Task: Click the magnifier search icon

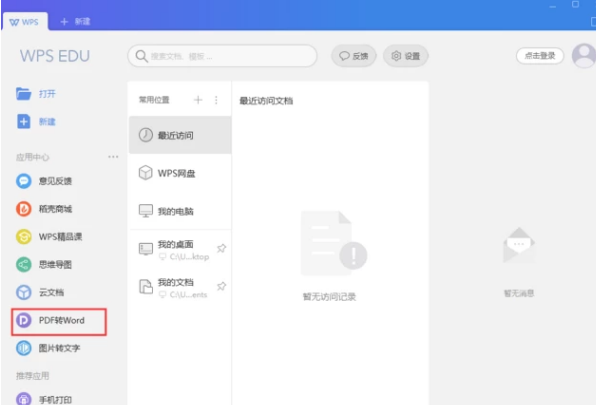Action: pyautogui.click(x=141, y=56)
